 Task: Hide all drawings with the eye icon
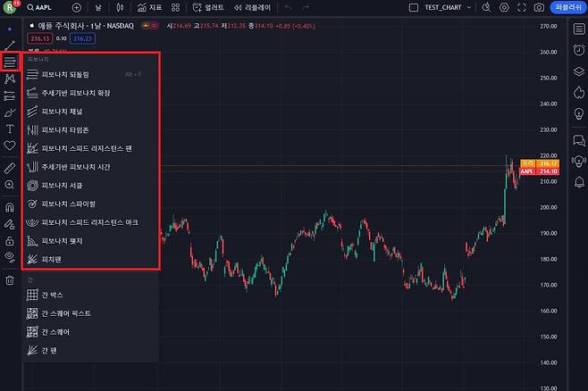[x=10, y=257]
